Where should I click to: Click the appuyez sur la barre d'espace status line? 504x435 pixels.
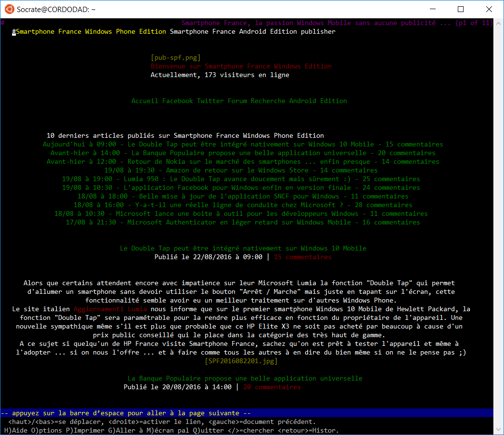[247, 413]
